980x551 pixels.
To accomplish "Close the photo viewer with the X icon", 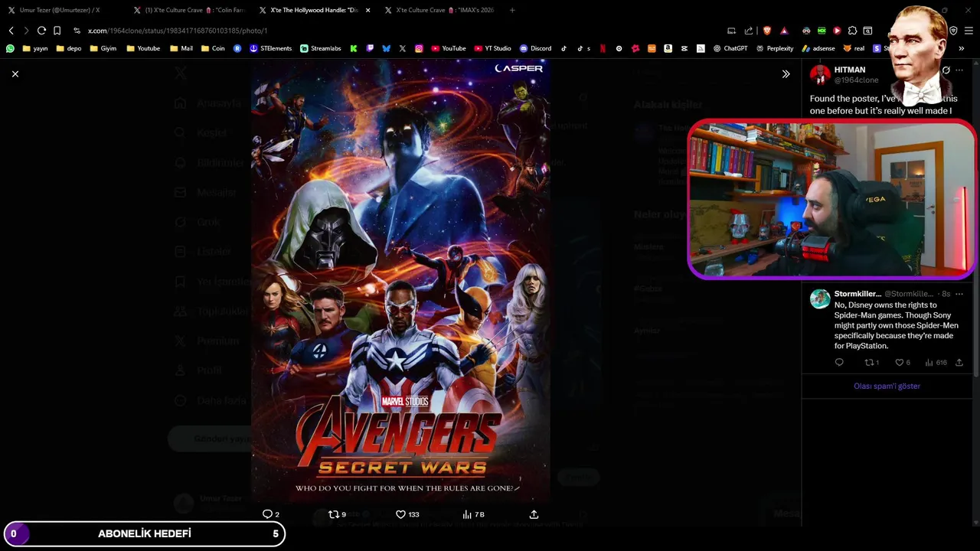I will coord(15,73).
